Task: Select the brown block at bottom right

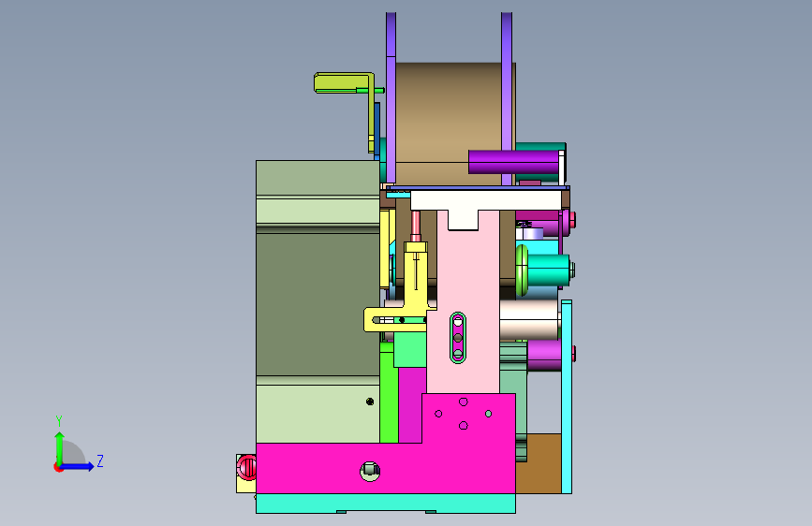Action: pyautogui.click(x=539, y=463)
